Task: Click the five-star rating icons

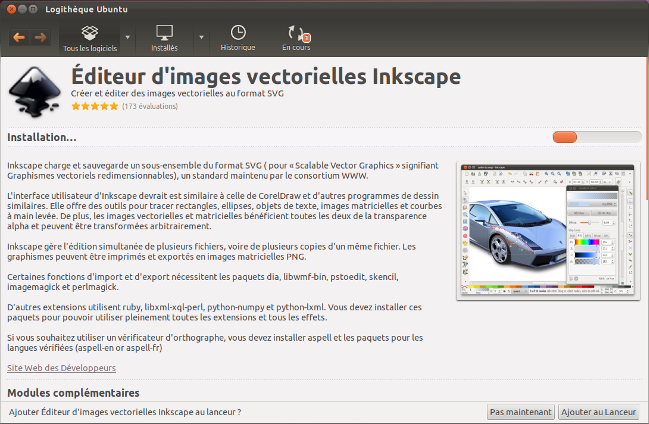Action: (95, 106)
